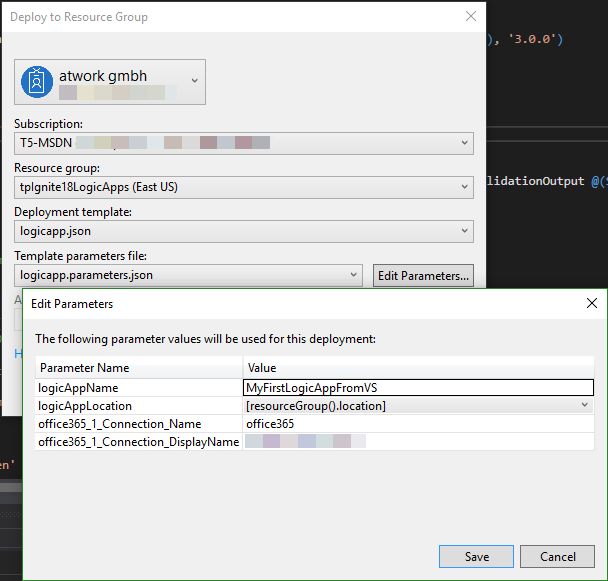Click the atwork gmbh account badge icon
This screenshot has width=608, height=581.
point(38,82)
